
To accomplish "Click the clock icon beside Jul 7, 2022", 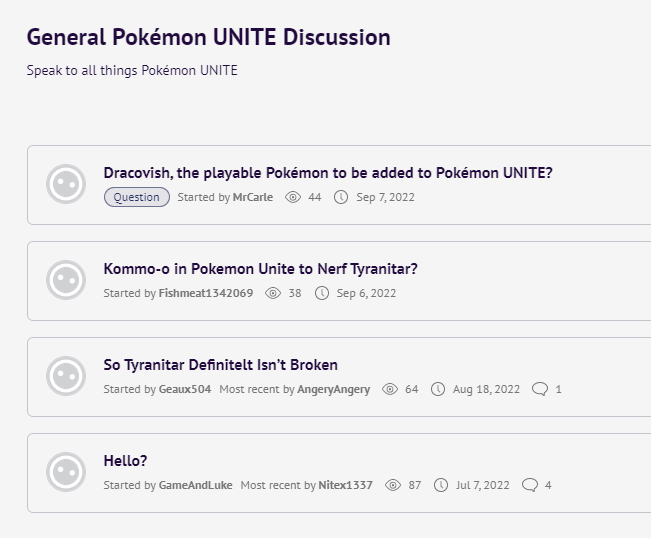I will pyautogui.click(x=441, y=485).
